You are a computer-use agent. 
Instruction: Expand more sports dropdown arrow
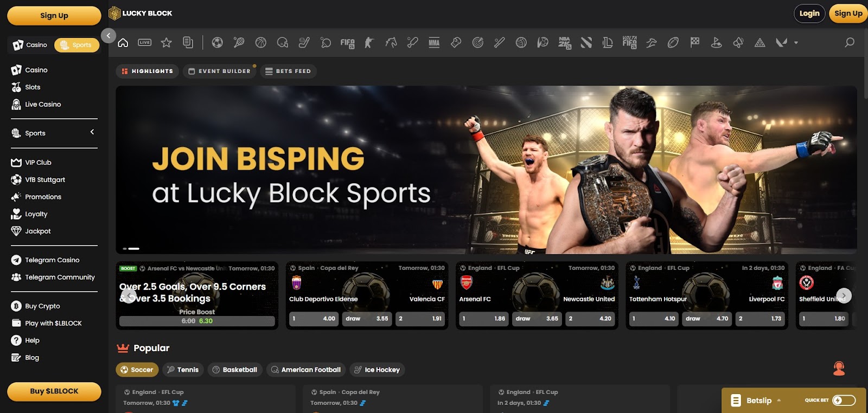click(796, 42)
